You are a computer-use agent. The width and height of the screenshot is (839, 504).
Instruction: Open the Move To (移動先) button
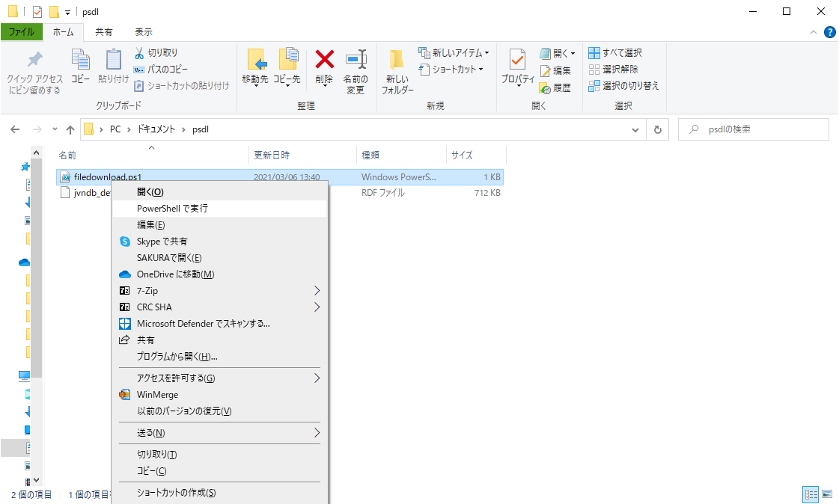(255, 67)
